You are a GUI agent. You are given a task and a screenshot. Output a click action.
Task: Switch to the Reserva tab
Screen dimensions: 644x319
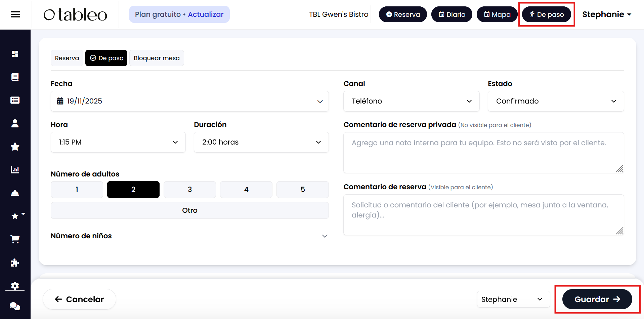pyautogui.click(x=67, y=58)
